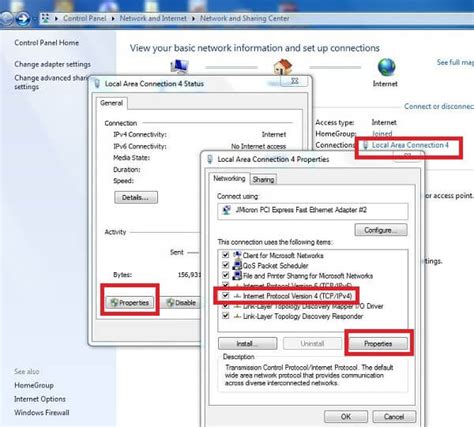
Task: Select the Networking tab
Action: tap(229, 178)
